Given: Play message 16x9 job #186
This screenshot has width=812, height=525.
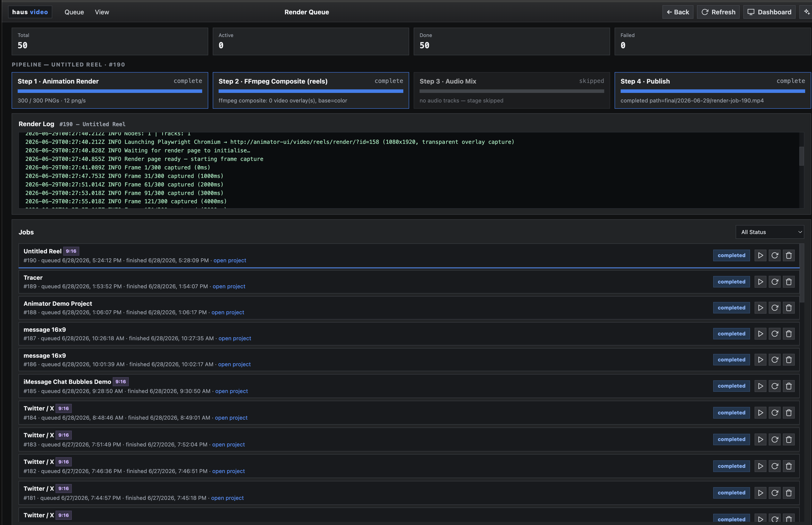Looking at the screenshot, I should [760, 360].
